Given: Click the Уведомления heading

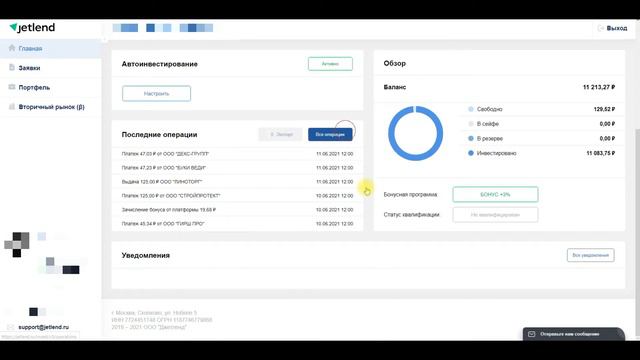Looking at the screenshot, I should [x=146, y=256].
